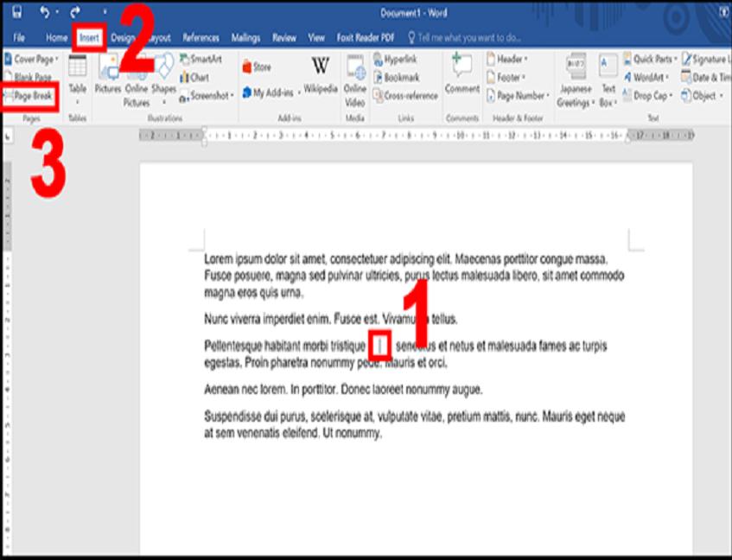The height and width of the screenshot is (560, 732).
Task: Click the tab selector at ruler corner
Action: (9, 137)
